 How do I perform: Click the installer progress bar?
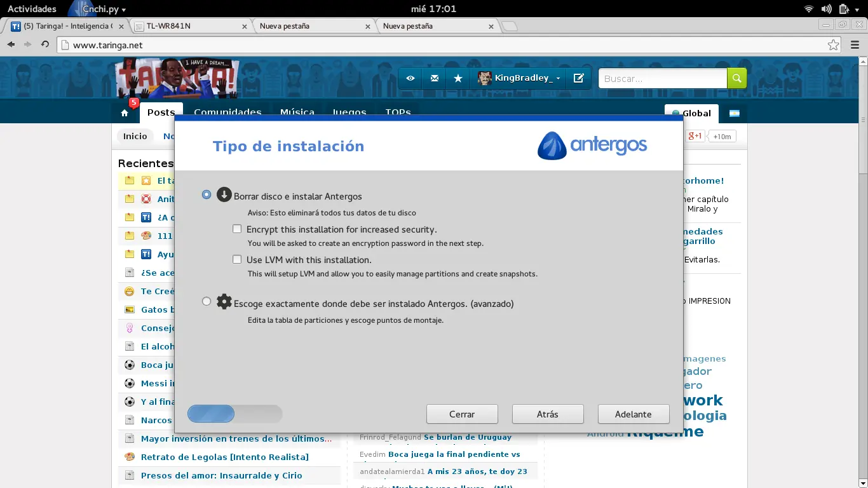click(235, 414)
